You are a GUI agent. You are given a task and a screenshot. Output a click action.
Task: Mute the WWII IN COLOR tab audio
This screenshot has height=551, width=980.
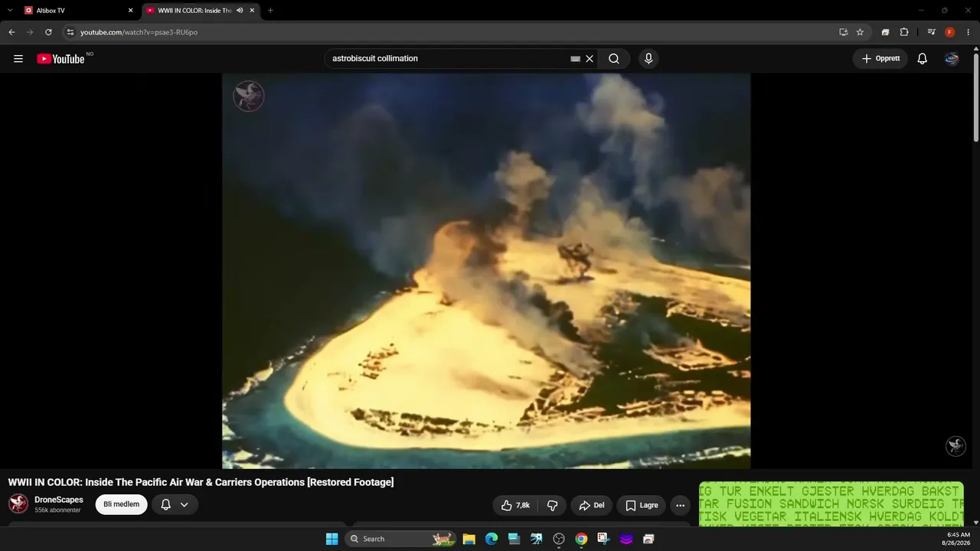click(x=240, y=11)
